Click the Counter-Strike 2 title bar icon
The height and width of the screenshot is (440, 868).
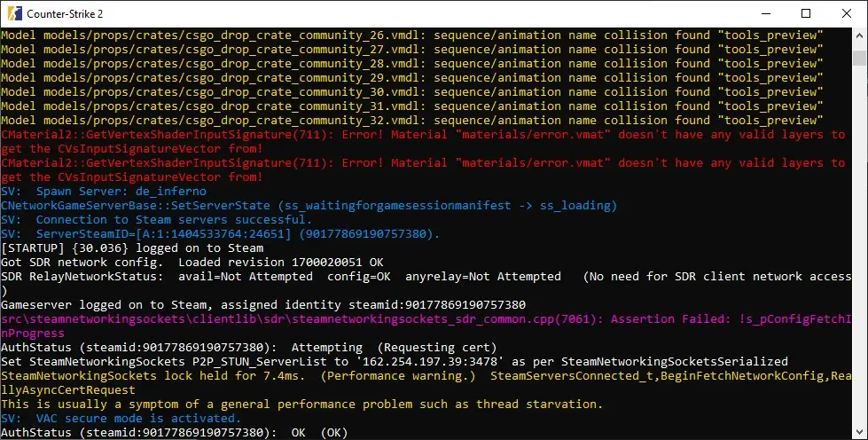click(x=15, y=13)
